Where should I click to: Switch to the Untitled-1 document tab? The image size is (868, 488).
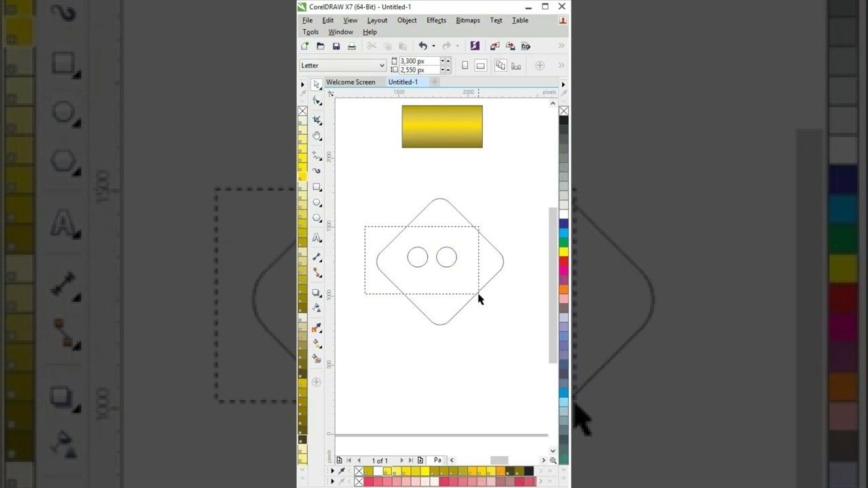403,82
